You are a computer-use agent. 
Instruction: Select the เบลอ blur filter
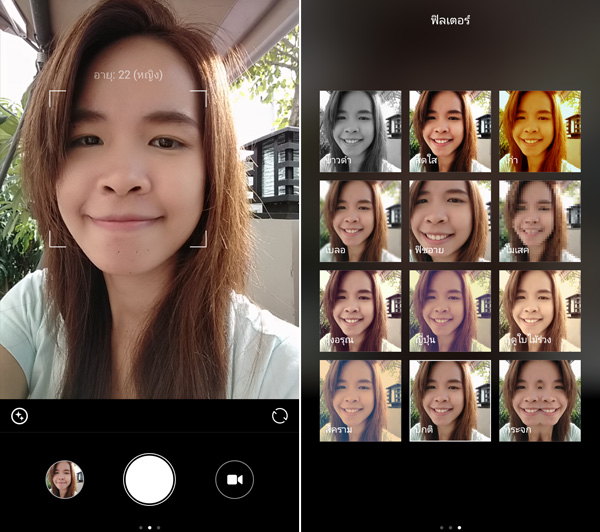click(360, 221)
